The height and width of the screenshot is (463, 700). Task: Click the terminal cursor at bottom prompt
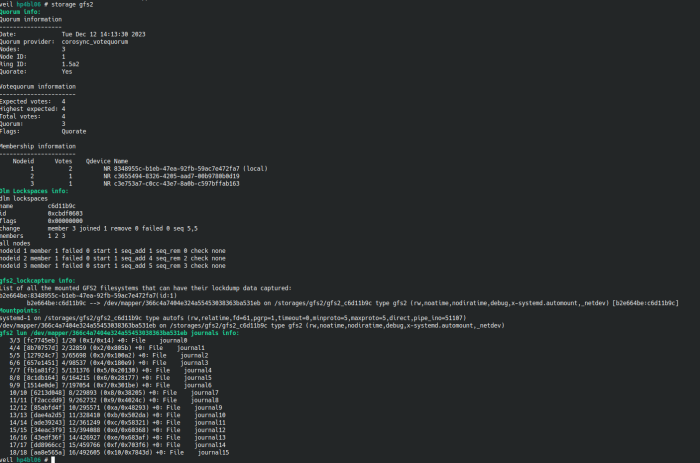[53, 460]
